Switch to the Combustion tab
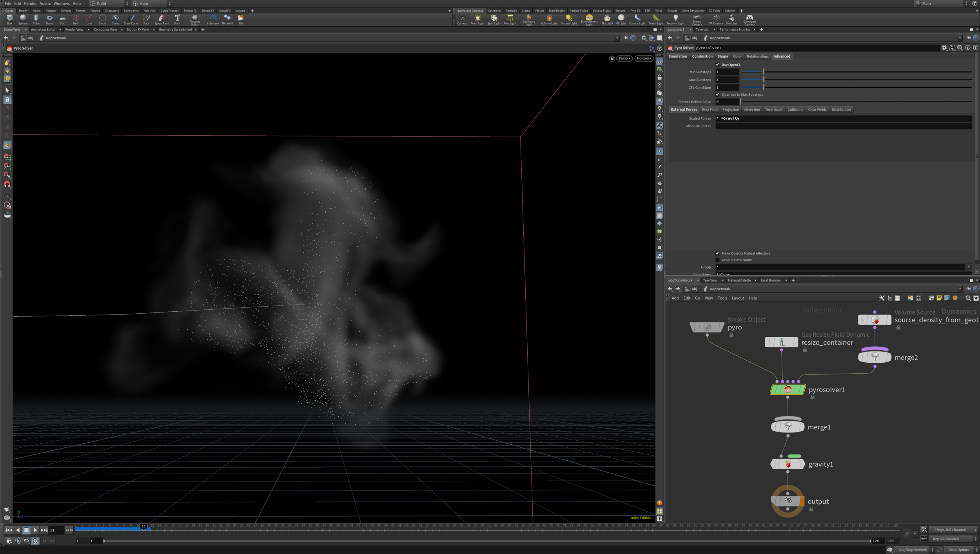980x554 pixels. [702, 56]
